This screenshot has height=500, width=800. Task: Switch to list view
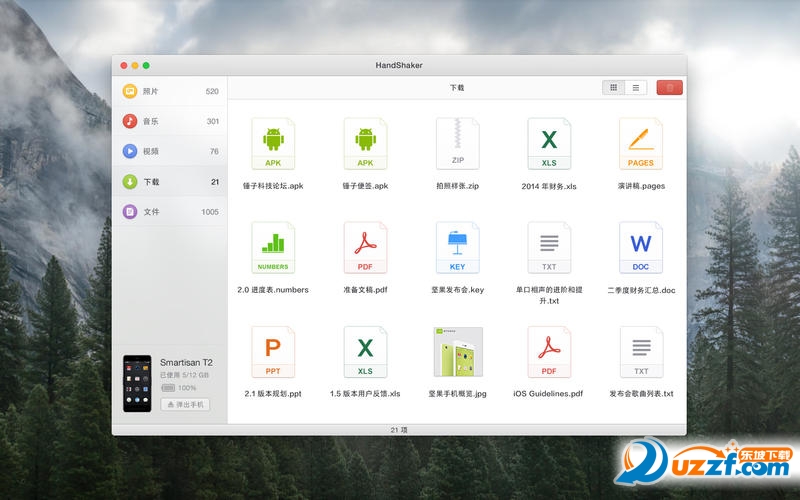636,88
